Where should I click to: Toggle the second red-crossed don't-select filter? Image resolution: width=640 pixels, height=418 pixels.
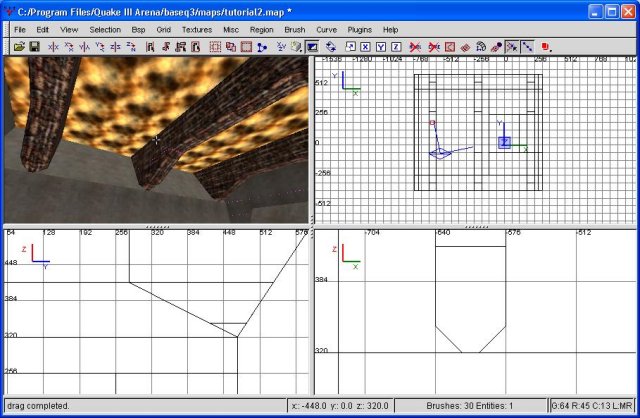click(434, 47)
